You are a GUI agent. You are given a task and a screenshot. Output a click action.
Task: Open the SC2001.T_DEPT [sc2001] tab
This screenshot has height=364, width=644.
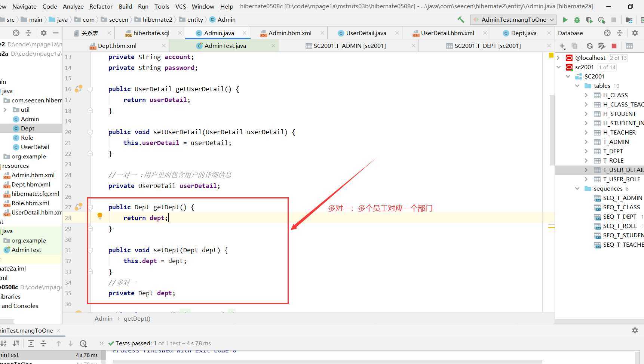(487, 46)
